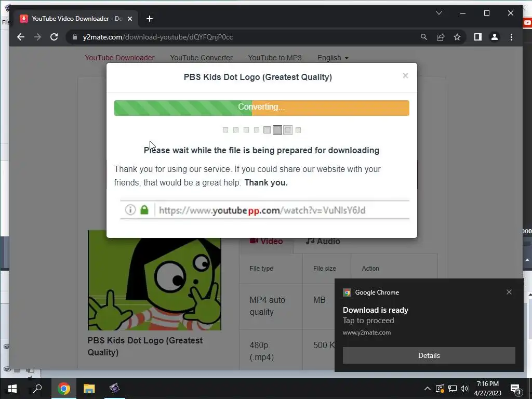Close the PBS Kids Dot Logo dialog
This screenshot has height=399, width=532.
pos(405,75)
